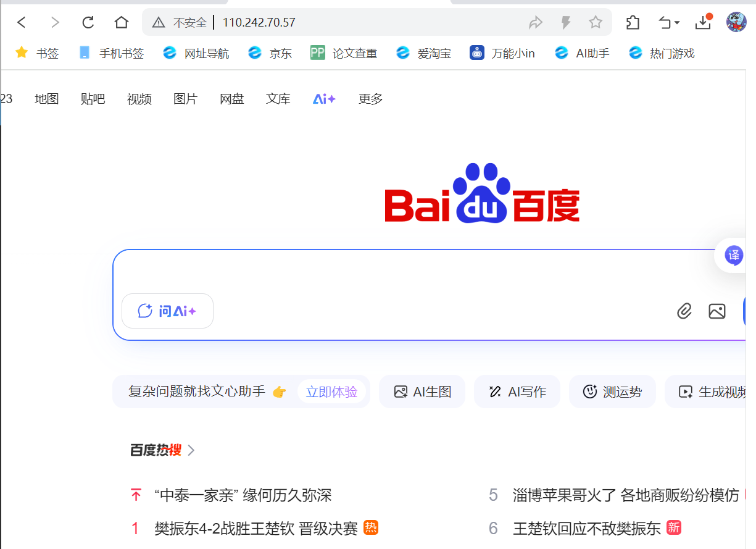756x549 pixels.
Task: Open the AI助手 bookmark
Action: tap(581, 53)
